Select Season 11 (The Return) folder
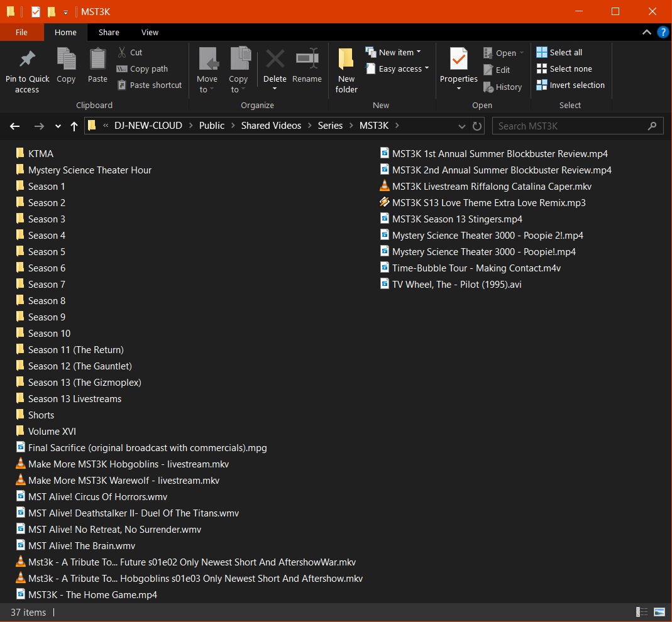Screen dimensions: 672x622 coord(70,349)
